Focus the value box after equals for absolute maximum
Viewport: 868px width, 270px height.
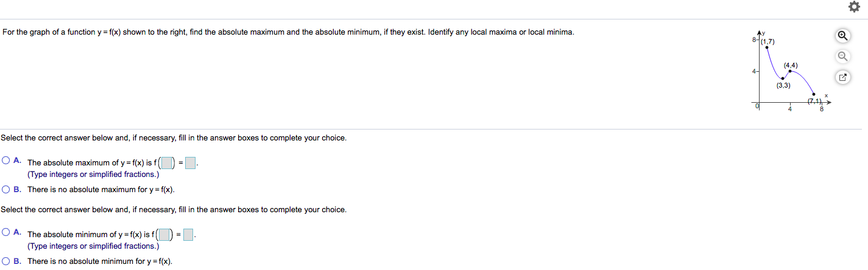point(191,163)
